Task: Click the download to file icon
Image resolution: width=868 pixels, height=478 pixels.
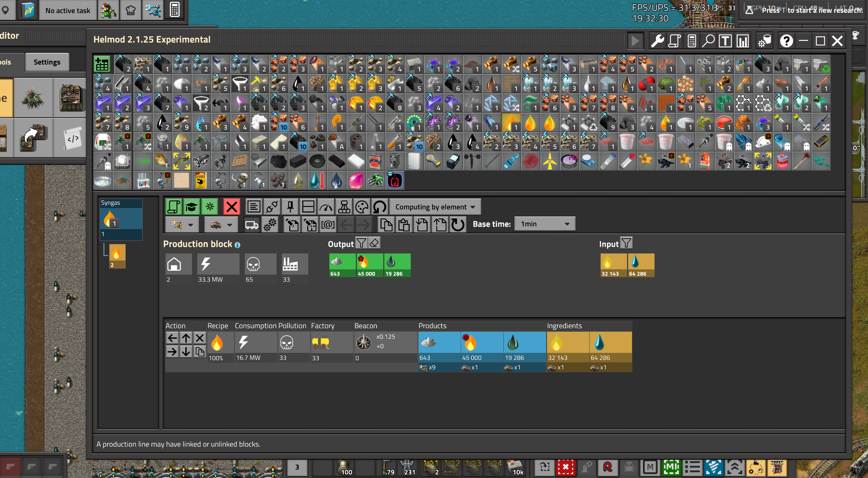Action: pos(422,225)
